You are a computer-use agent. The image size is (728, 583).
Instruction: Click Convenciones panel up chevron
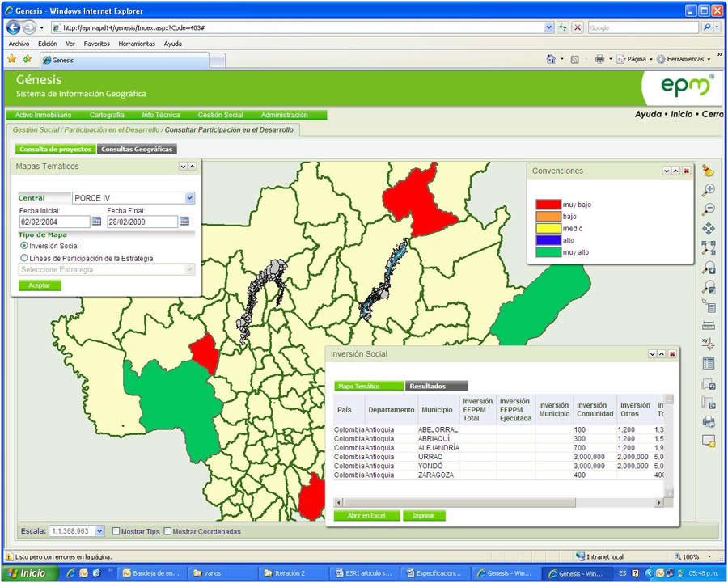676,171
